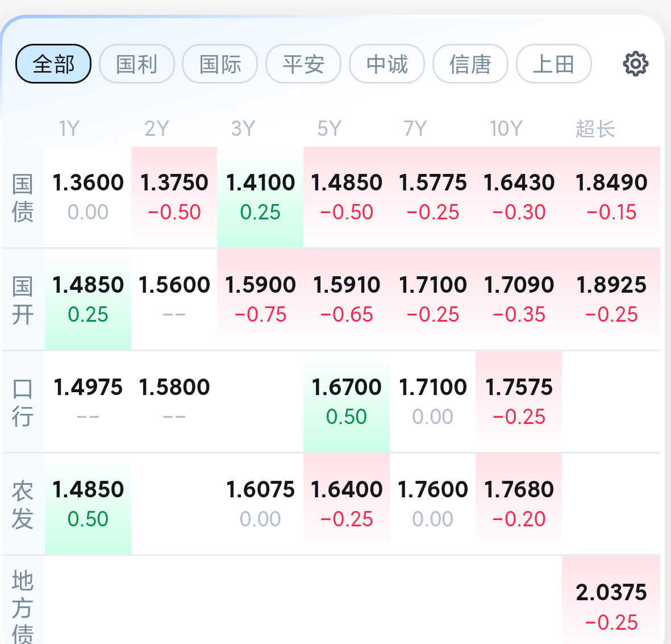Open the 国债 row label
Screen dimensions: 671x644
[x=23, y=197]
